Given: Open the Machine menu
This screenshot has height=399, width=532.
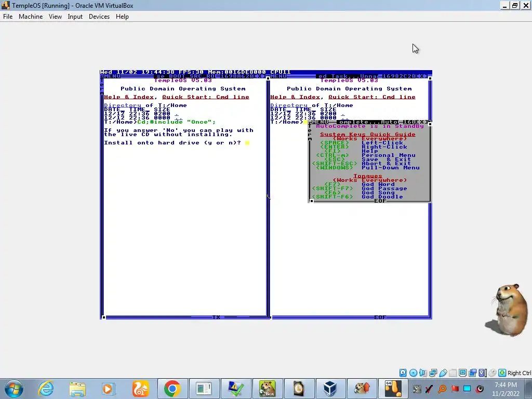Looking at the screenshot, I should coord(31,17).
